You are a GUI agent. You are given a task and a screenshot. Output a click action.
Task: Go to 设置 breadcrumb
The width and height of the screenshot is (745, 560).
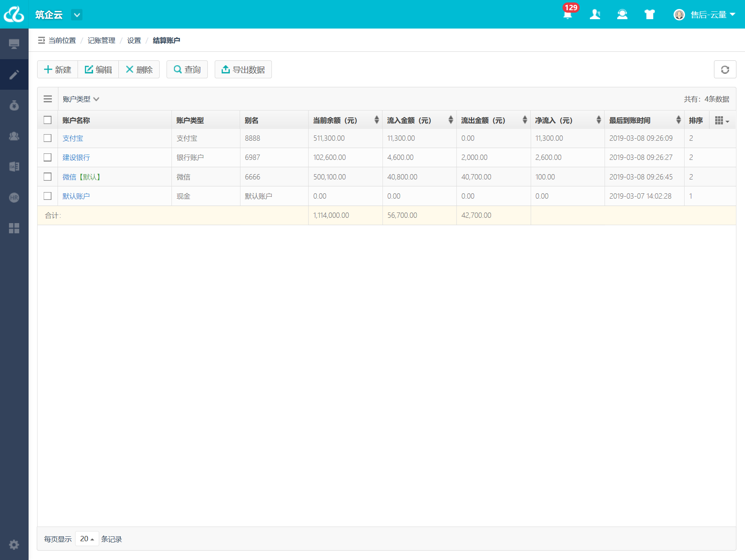(134, 40)
